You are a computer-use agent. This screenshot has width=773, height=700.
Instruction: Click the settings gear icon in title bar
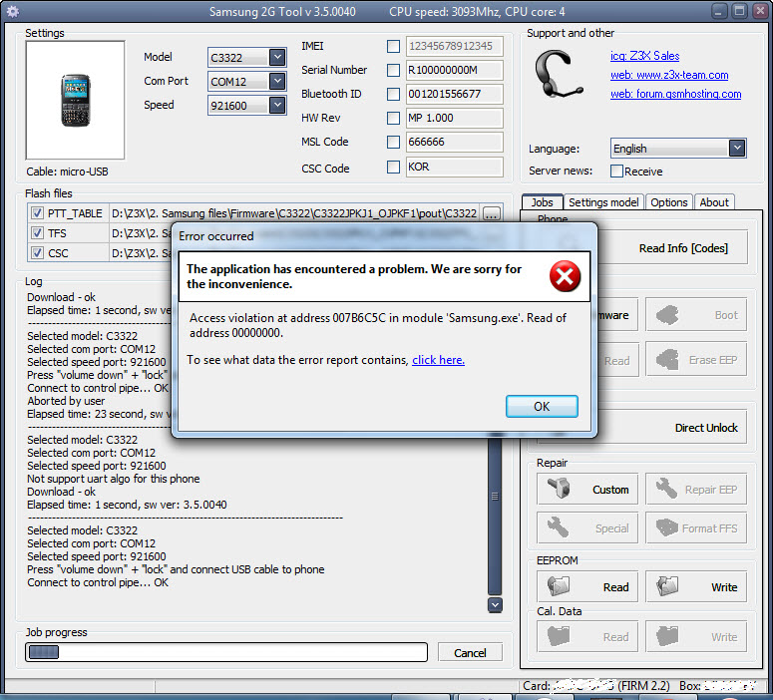pos(13,11)
